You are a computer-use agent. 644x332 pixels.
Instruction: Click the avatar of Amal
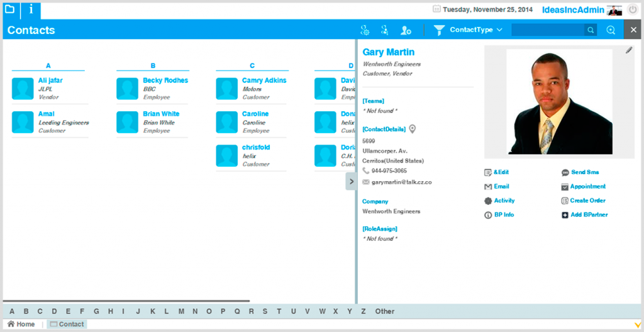tap(23, 122)
